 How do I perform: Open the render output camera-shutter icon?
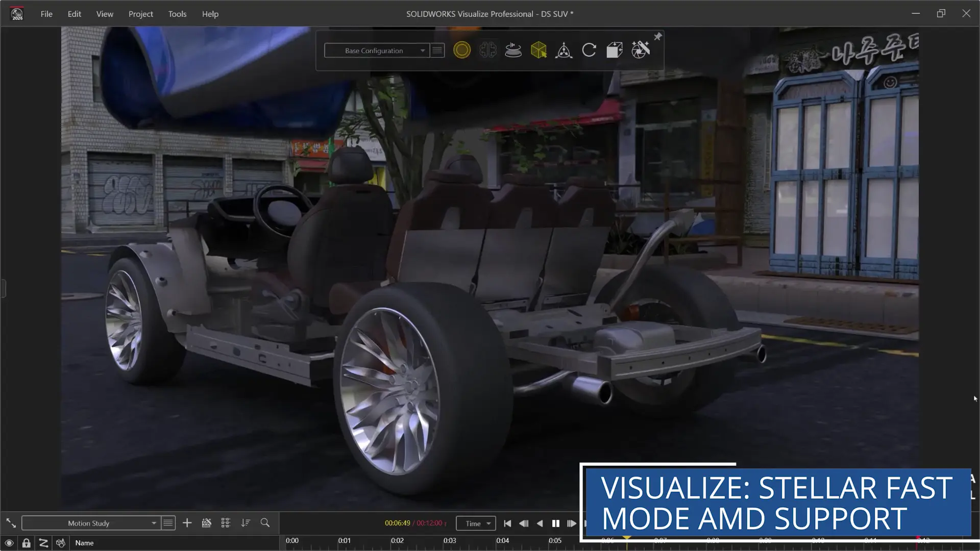[x=641, y=50]
